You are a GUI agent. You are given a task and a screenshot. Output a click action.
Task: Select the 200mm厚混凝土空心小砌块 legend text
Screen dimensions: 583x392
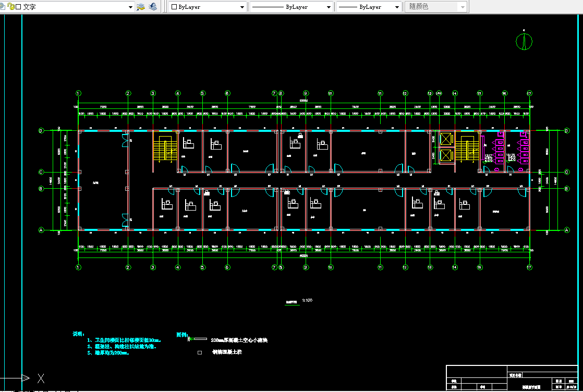(x=239, y=340)
